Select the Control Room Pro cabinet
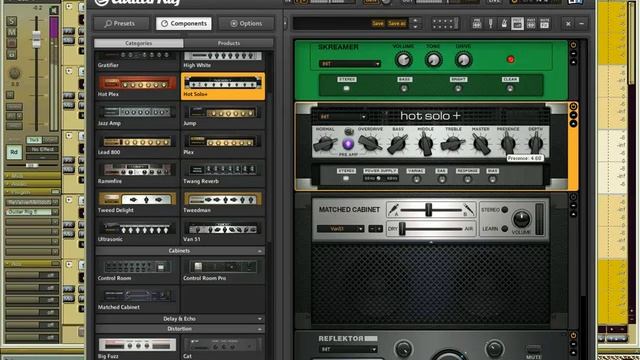Screen dimensions: 640x360 point(222,271)
